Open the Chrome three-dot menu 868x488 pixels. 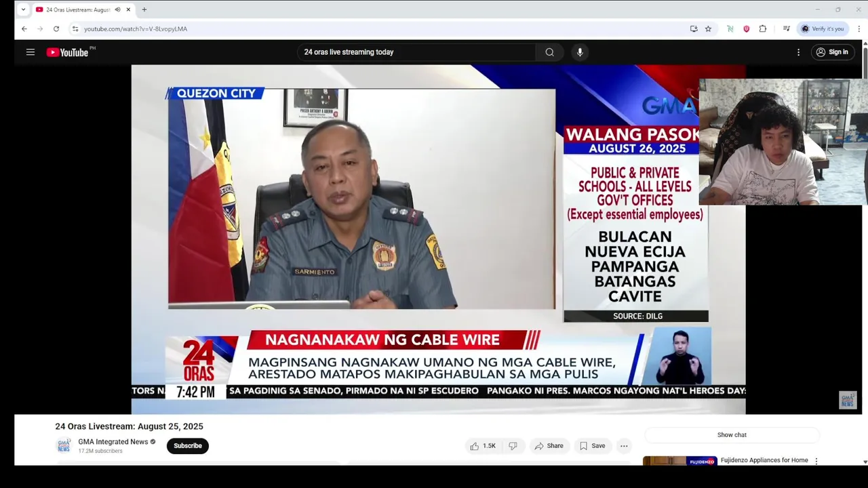(859, 28)
